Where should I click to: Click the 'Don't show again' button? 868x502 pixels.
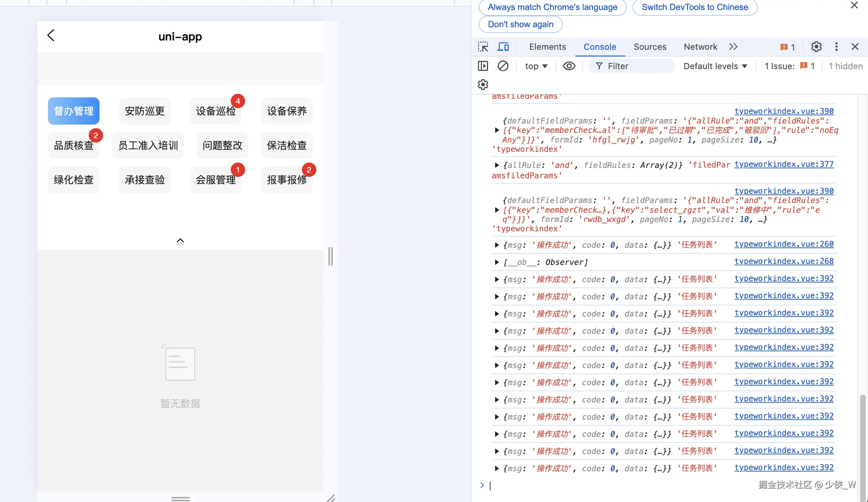click(x=520, y=24)
